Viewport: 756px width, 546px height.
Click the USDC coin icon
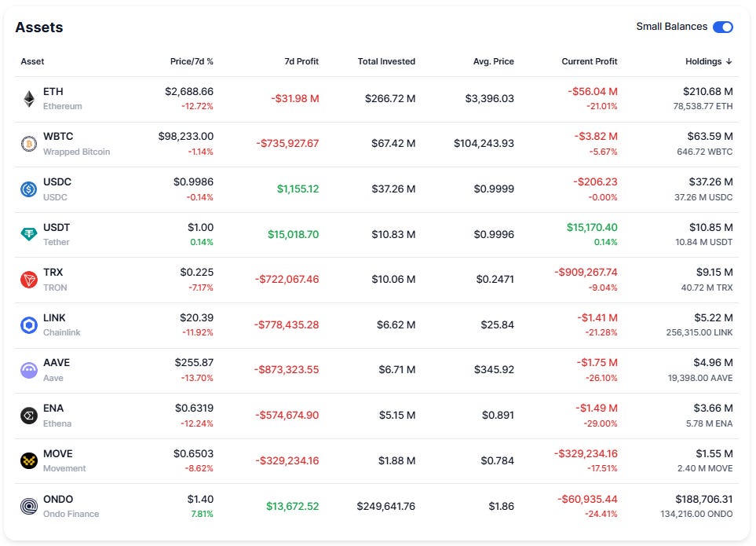[x=29, y=189]
